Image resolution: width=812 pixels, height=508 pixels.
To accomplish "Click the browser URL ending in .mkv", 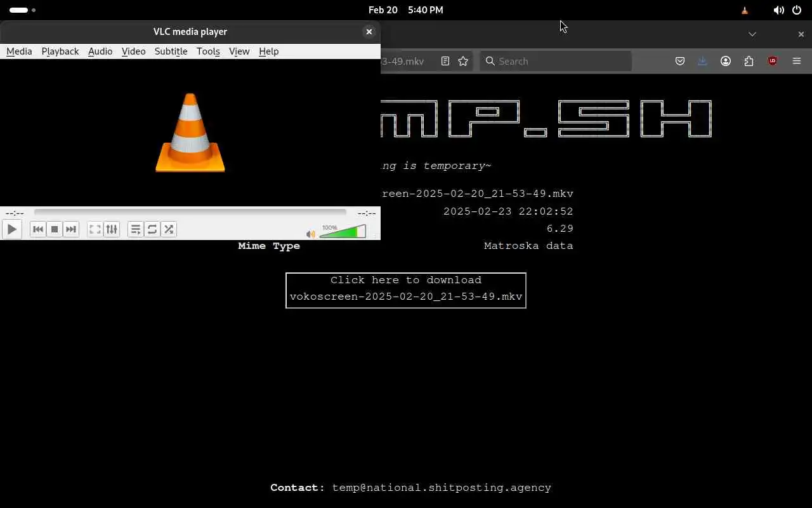I will [x=403, y=61].
